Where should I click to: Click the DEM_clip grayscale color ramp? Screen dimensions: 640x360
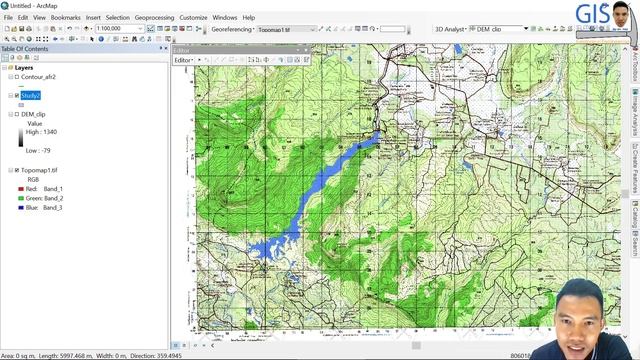pos(21,138)
